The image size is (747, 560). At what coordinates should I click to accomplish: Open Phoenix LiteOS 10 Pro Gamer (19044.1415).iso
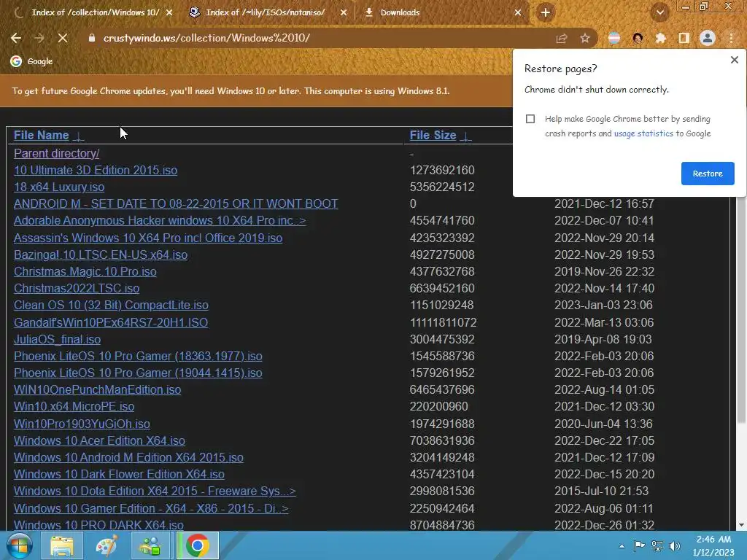(x=138, y=373)
